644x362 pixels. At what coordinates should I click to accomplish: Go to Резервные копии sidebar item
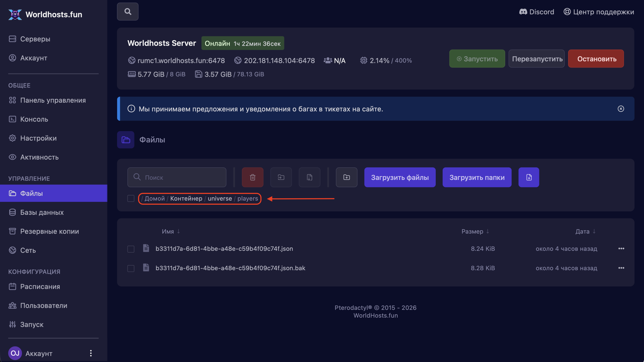(x=50, y=231)
